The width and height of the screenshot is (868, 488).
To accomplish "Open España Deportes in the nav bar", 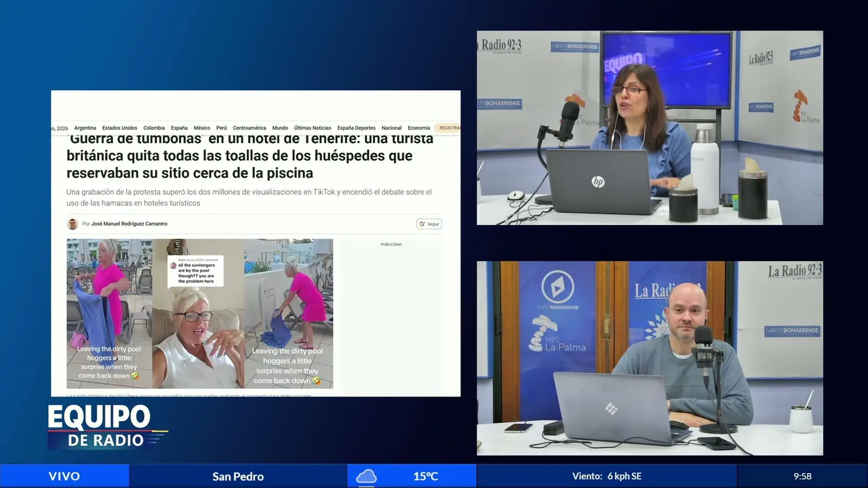I will click(x=357, y=128).
